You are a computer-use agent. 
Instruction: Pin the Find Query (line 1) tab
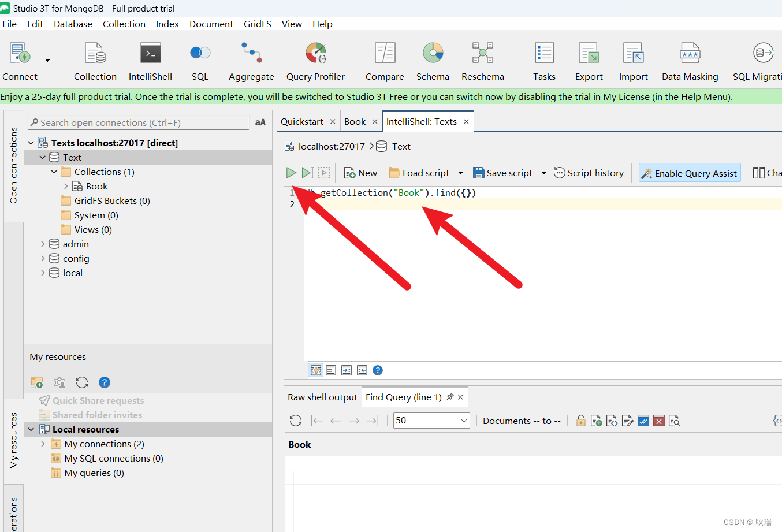450,397
